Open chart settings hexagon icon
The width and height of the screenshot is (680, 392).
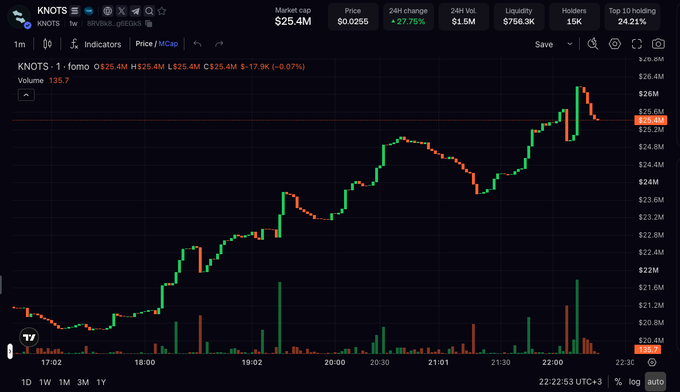pos(615,44)
